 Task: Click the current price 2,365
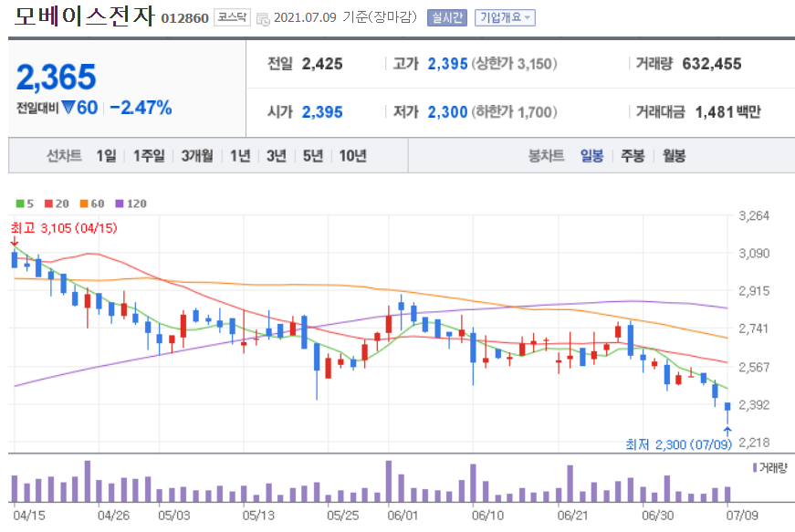[57, 77]
